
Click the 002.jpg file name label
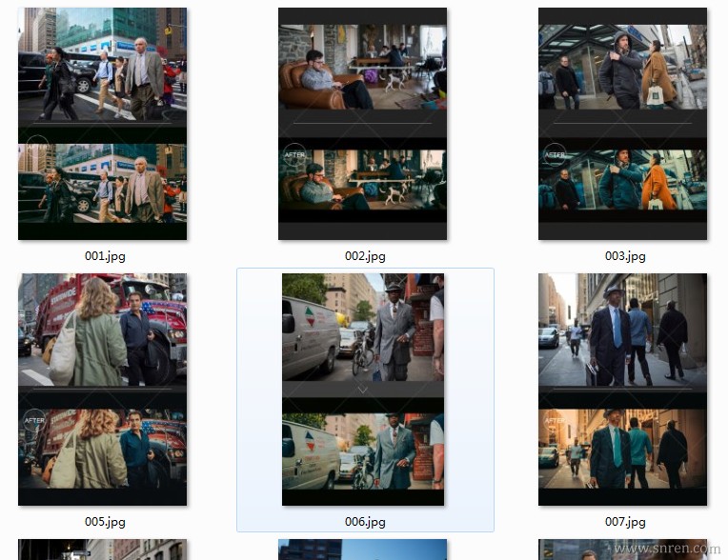(x=365, y=256)
